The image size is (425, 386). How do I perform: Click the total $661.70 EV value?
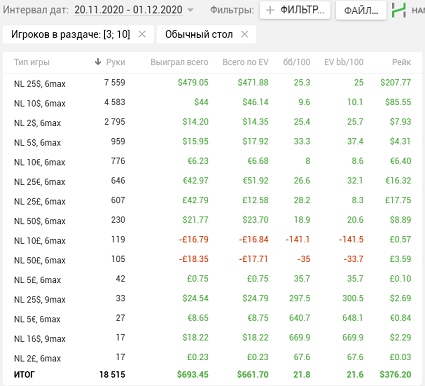pos(253,375)
